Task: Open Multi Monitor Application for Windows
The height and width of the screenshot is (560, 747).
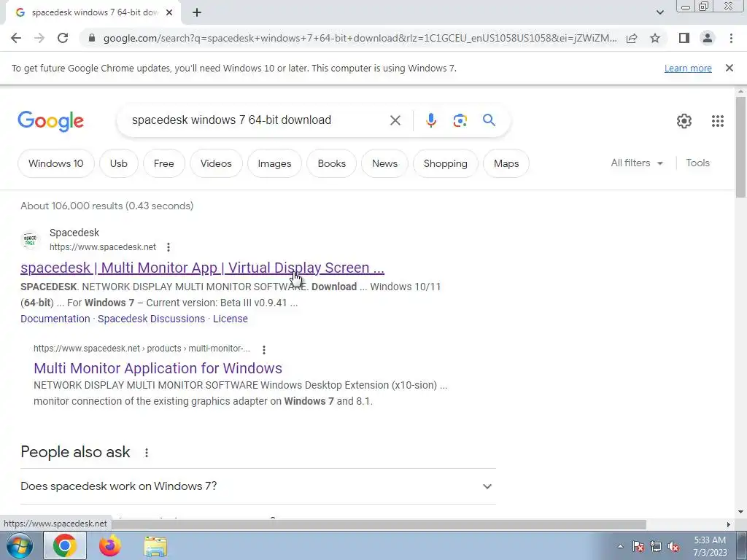Action: [158, 368]
